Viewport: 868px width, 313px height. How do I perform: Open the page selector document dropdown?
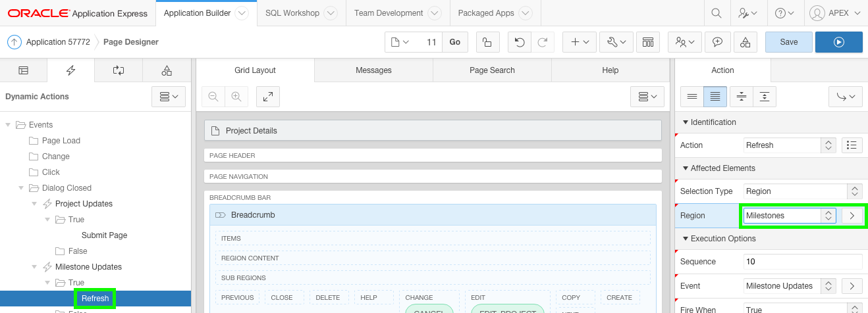click(x=400, y=42)
